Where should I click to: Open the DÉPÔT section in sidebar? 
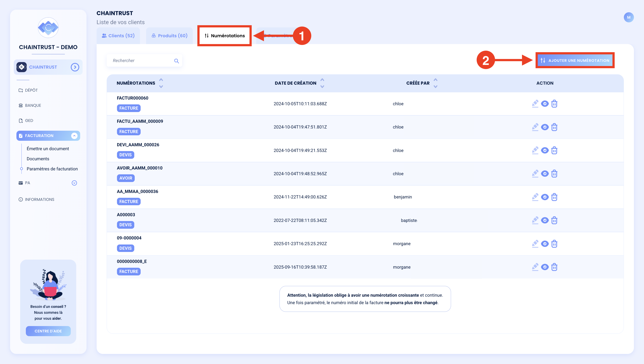(x=31, y=90)
